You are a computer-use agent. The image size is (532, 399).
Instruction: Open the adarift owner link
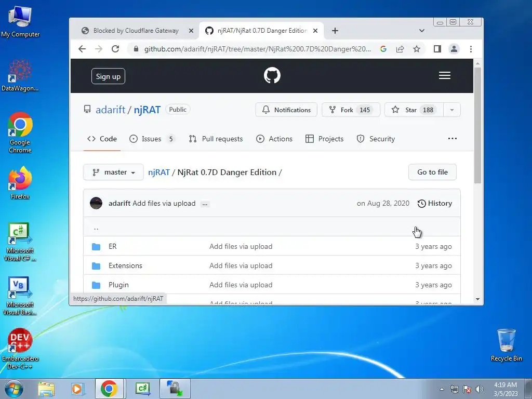pos(110,110)
